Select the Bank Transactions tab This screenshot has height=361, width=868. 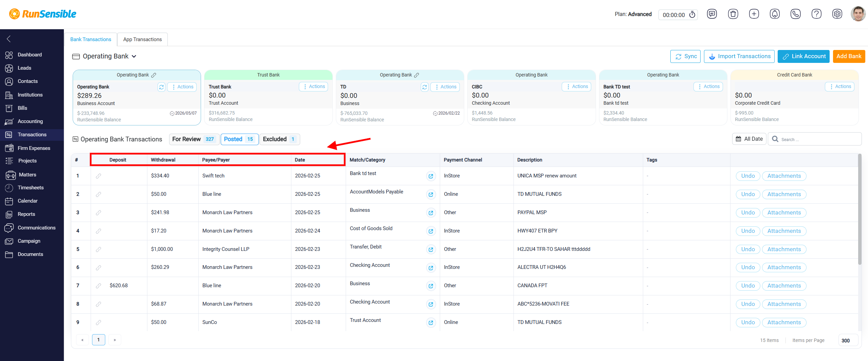[91, 39]
